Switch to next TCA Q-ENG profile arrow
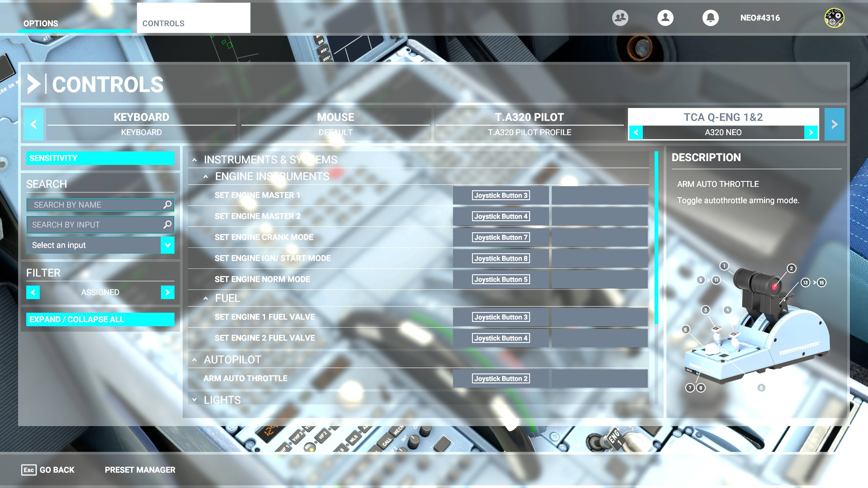Image resolution: width=868 pixels, height=488 pixels. (x=811, y=132)
